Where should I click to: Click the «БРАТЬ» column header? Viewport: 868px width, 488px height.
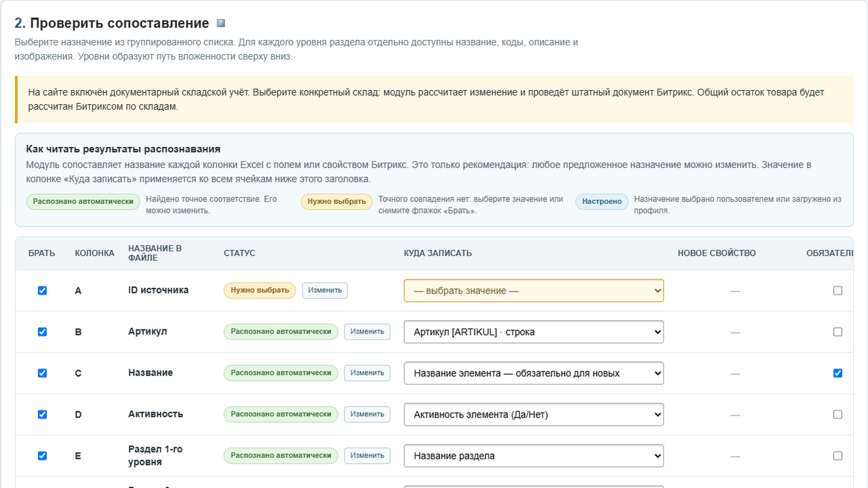click(42, 253)
